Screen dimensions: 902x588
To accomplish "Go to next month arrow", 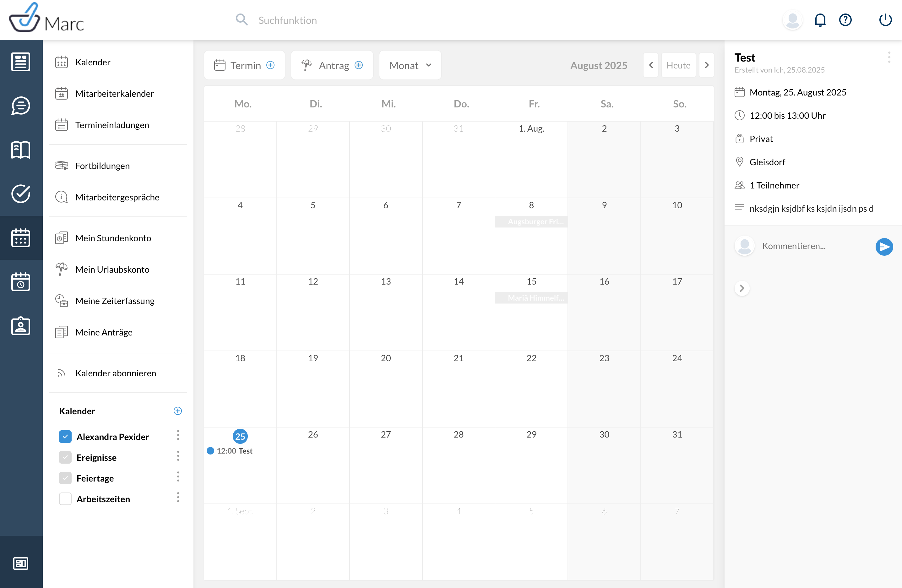I will [706, 65].
